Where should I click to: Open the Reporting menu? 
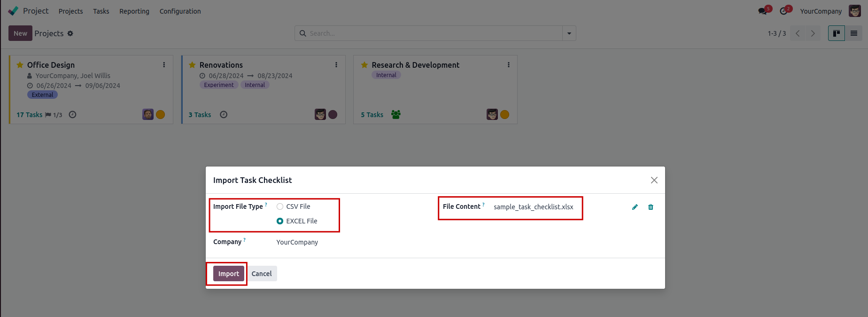point(134,11)
